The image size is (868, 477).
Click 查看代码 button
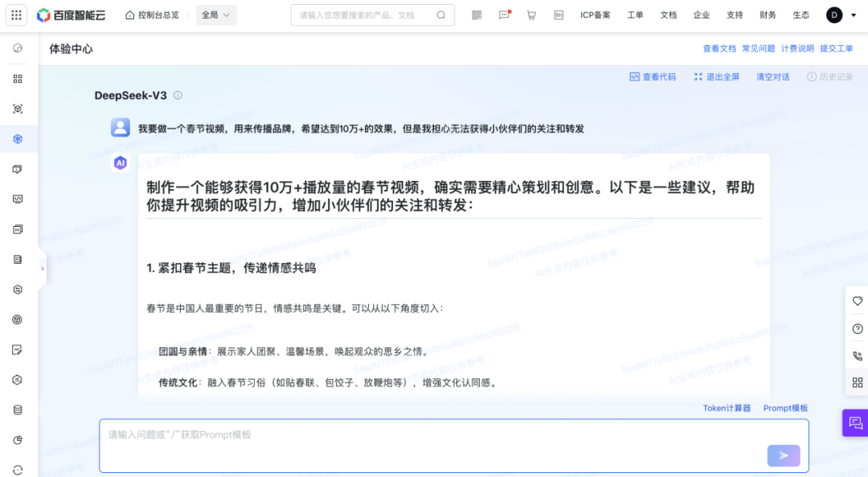(653, 77)
